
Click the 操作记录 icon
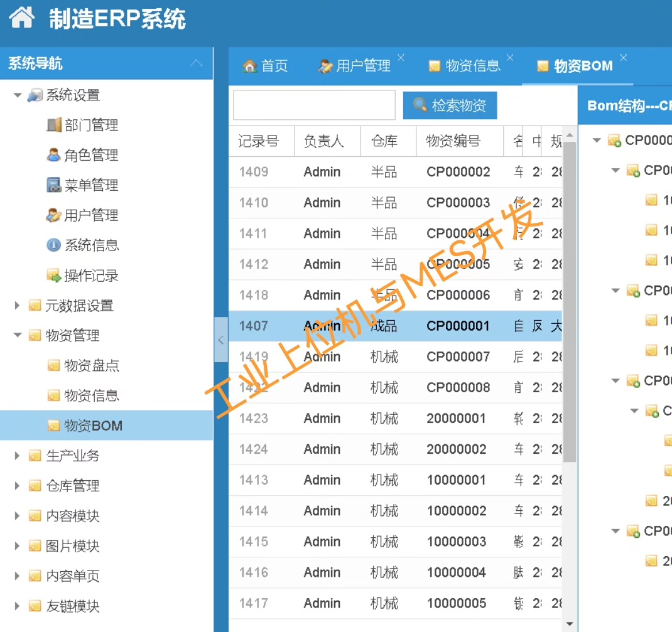pos(54,275)
